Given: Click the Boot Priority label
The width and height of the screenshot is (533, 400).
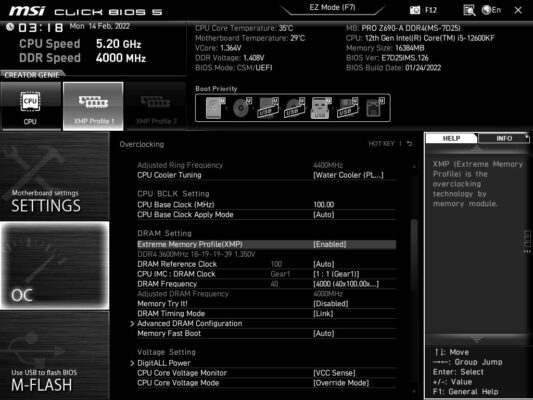Looking at the screenshot, I should [216, 89].
